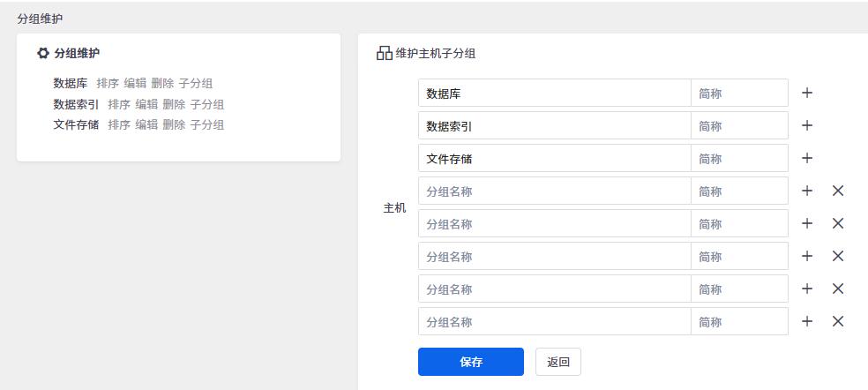The width and height of the screenshot is (868, 390).
Task: Click the 维护主机子分组 hierarchy icon
Action: [x=384, y=54]
